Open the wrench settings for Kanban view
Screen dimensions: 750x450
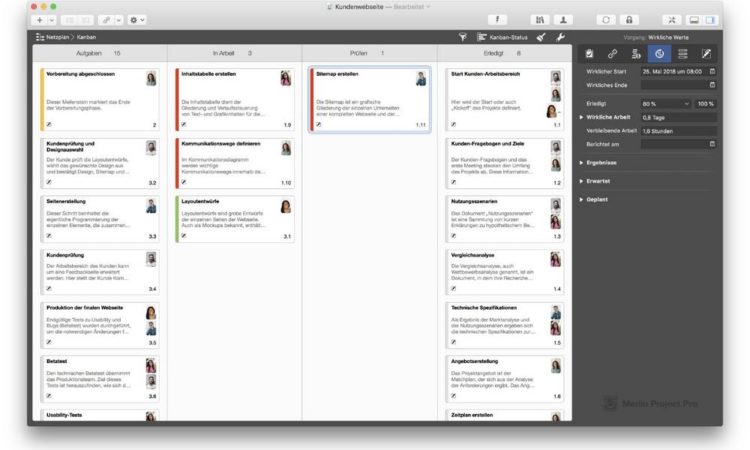point(560,36)
